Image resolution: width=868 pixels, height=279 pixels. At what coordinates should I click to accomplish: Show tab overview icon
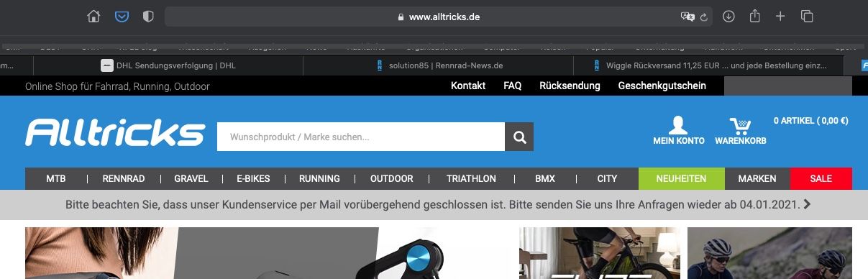pyautogui.click(x=807, y=16)
